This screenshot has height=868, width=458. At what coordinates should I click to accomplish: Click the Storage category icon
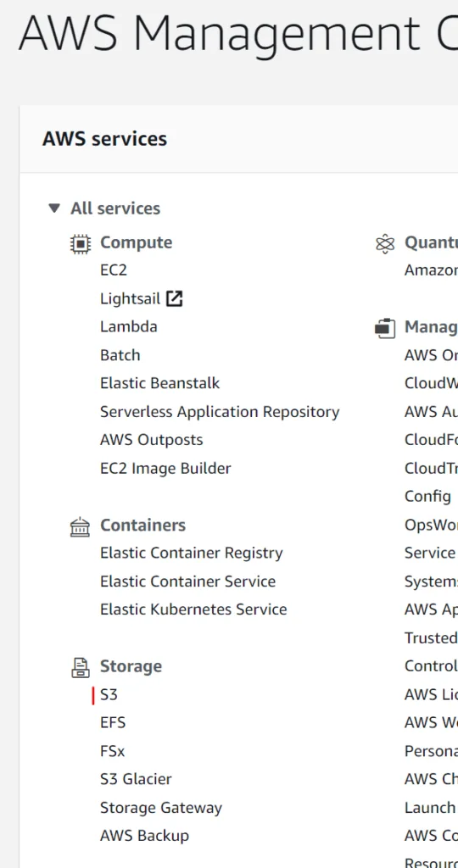[x=81, y=667]
